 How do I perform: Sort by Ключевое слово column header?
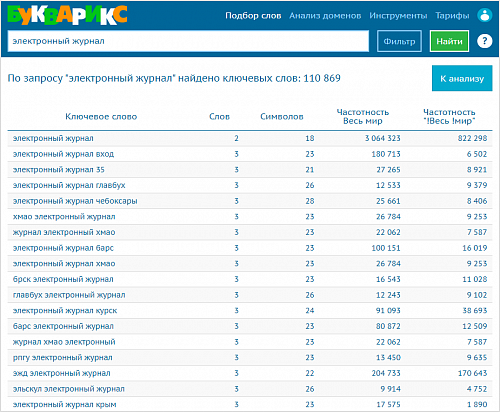[101, 117]
